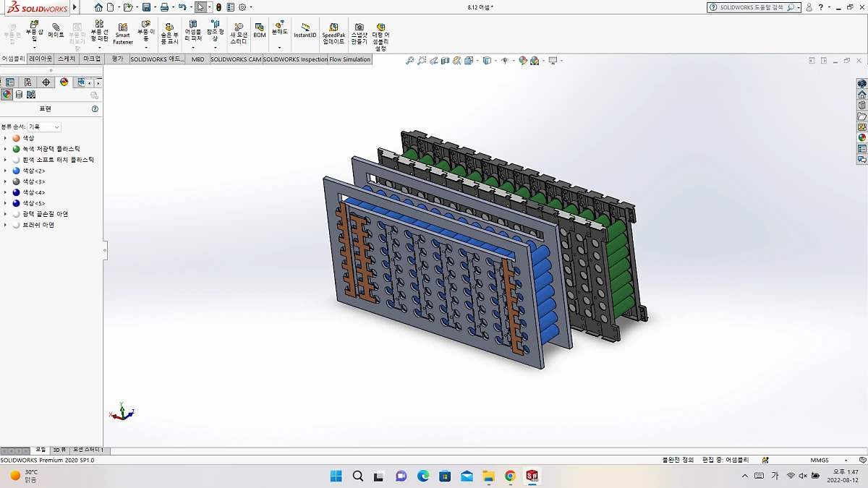Open the ConfigurationManager tab icon
This screenshot has width=868, height=488.
28,82
